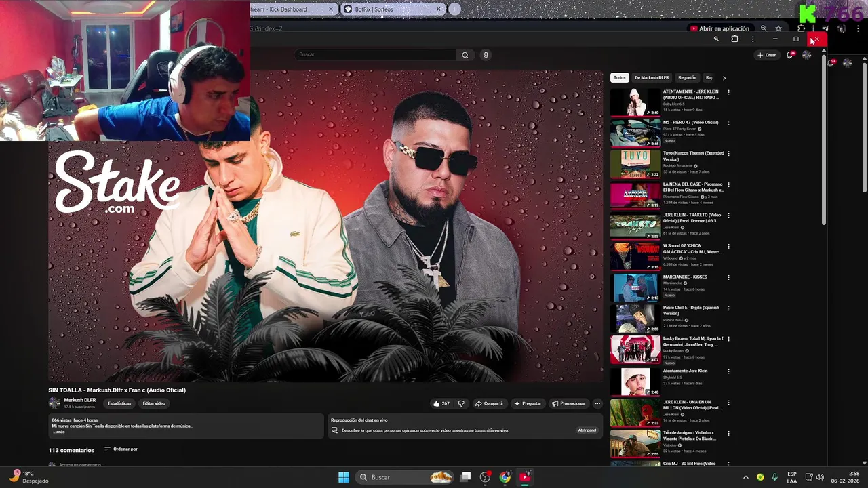Image resolution: width=868 pixels, height=488 pixels.
Task: Open Chrome from the taskbar
Action: pyautogui.click(x=505, y=477)
